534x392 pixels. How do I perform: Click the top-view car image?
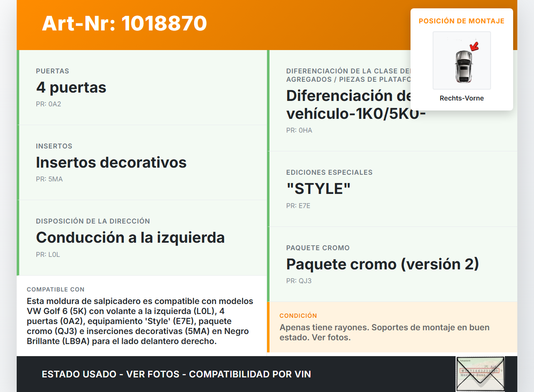pyautogui.click(x=463, y=67)
